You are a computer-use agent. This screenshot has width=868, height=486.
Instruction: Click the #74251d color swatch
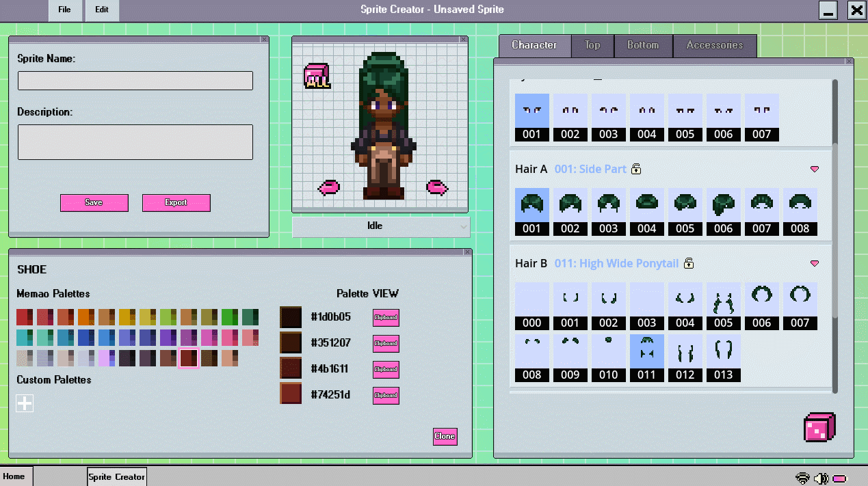click(291, 394)
